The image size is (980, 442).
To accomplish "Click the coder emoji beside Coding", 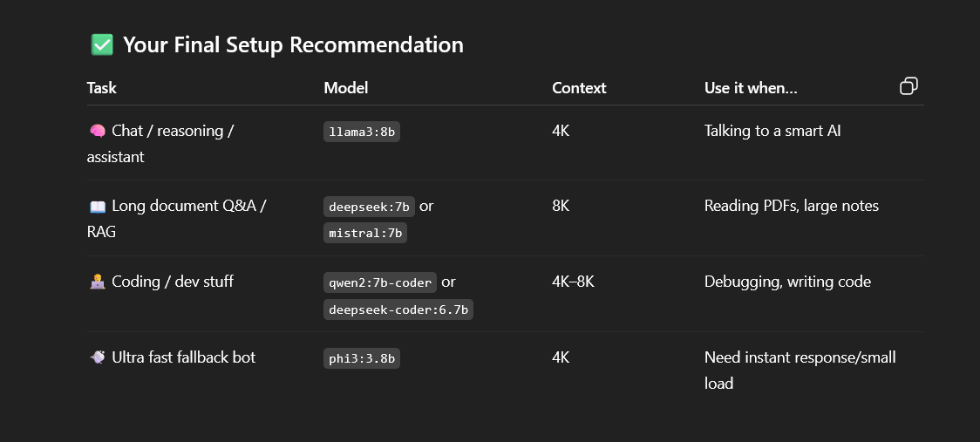I will point(97,282).
